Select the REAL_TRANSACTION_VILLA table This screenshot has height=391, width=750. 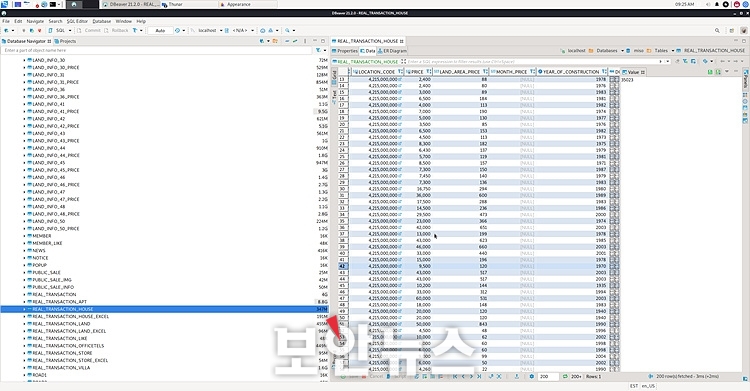61,368
